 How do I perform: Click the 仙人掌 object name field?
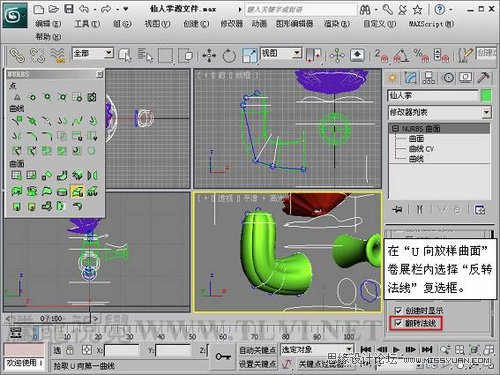coord(433,96)
